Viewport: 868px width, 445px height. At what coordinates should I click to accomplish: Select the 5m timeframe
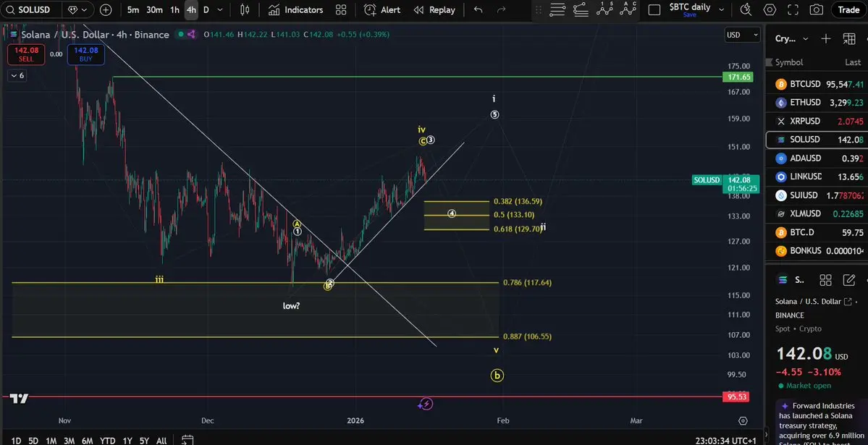click(133, 10)
